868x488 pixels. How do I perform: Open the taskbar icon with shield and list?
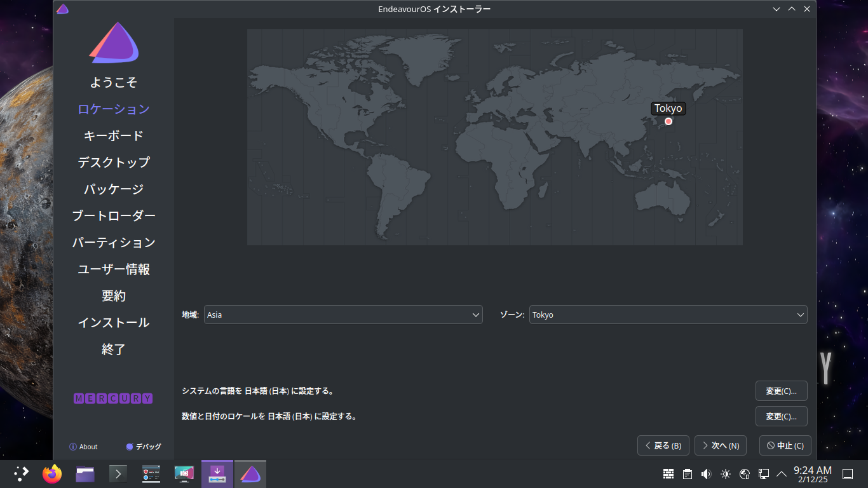[x=151, y=473]
